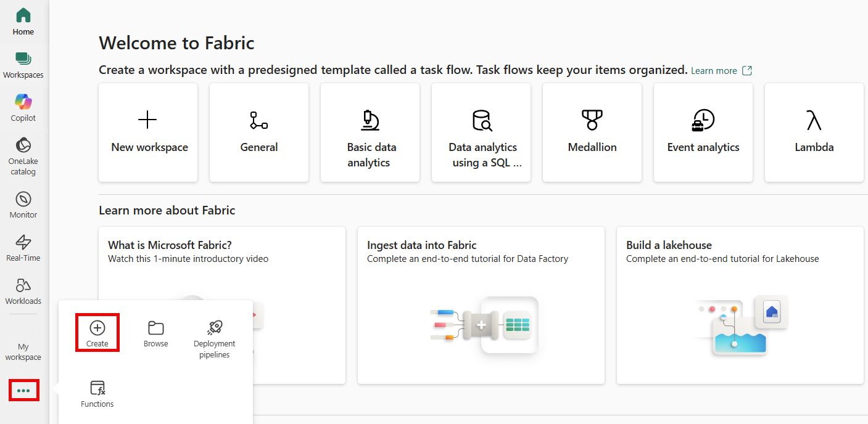Open Browse from the flyout menu
Image resolution: width=868 pixels, height=424 pixels.
[x=155, y=333]
